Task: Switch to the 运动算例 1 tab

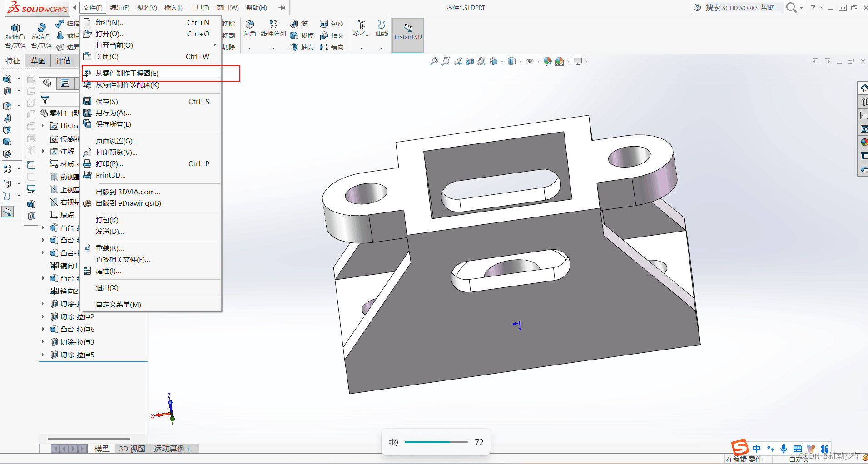Action: coord(174,449)
